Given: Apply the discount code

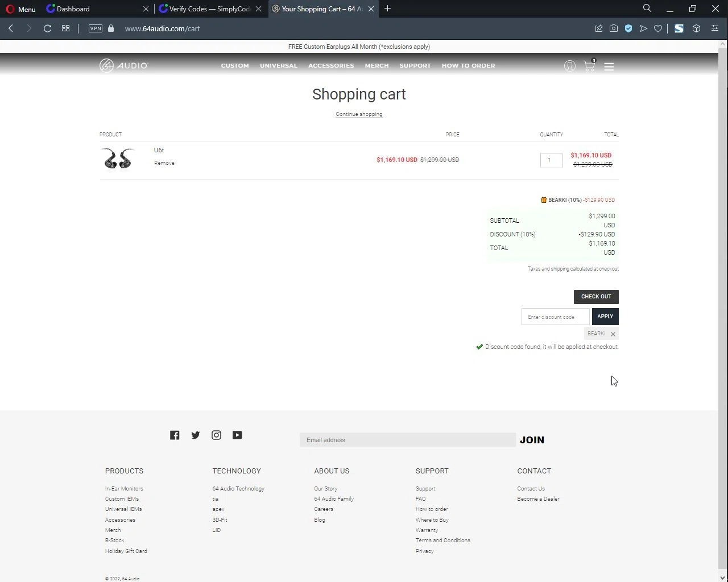Looking at the screenshot, I should [605, 317].
